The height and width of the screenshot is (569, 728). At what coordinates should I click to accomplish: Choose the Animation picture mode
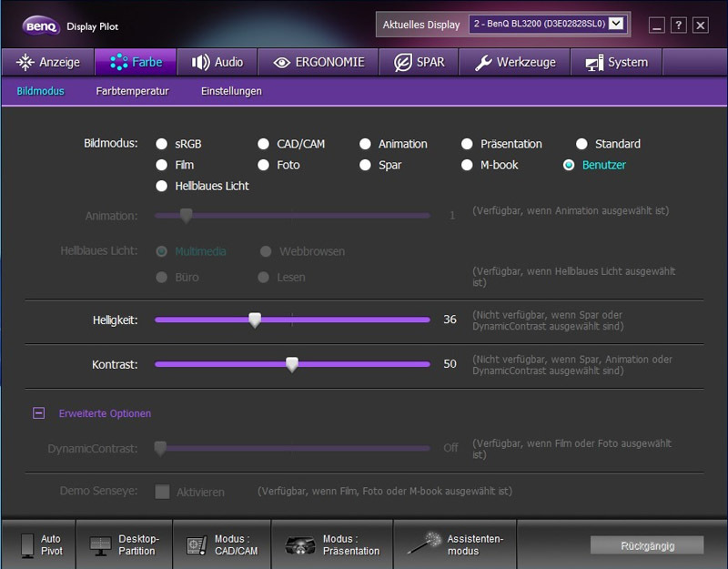(x=365, y=144)
